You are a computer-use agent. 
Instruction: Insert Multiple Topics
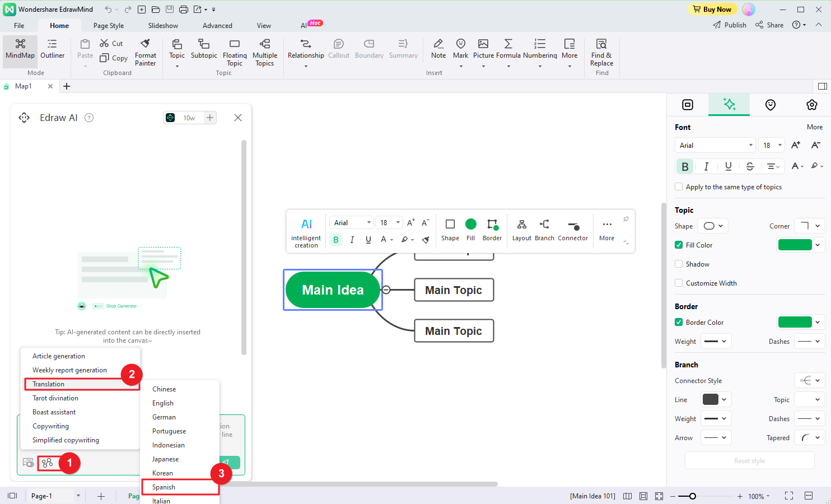coord(265,52)
